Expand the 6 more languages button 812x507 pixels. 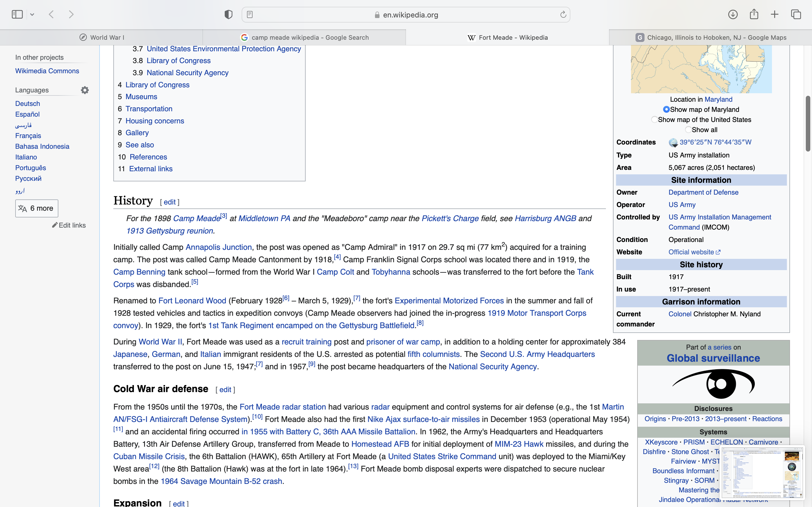point(37,208)
